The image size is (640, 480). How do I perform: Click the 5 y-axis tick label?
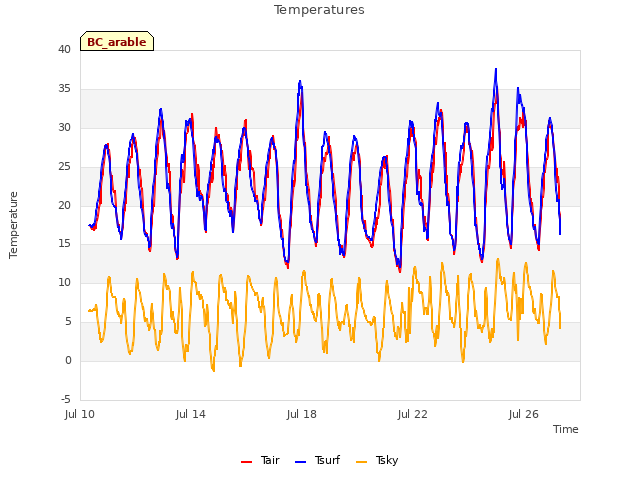click(x=68, y=322)
